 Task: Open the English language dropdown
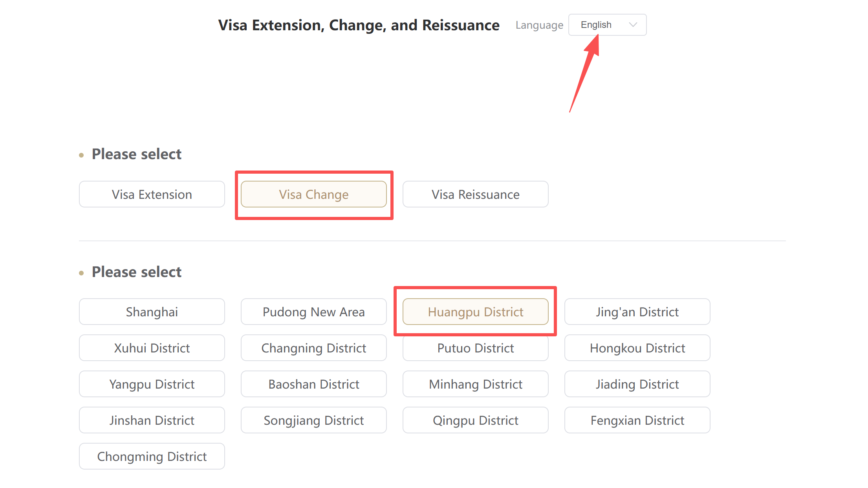click(607, 25)
